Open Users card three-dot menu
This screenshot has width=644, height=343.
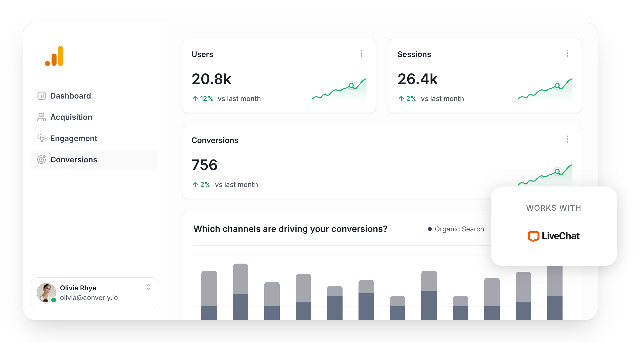pos(361,53)
